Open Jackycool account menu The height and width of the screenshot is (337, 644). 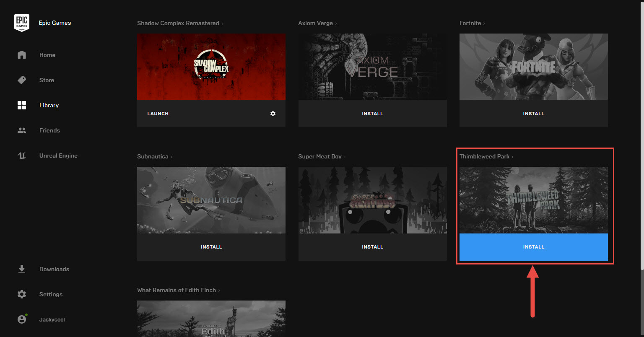(52, 319)
